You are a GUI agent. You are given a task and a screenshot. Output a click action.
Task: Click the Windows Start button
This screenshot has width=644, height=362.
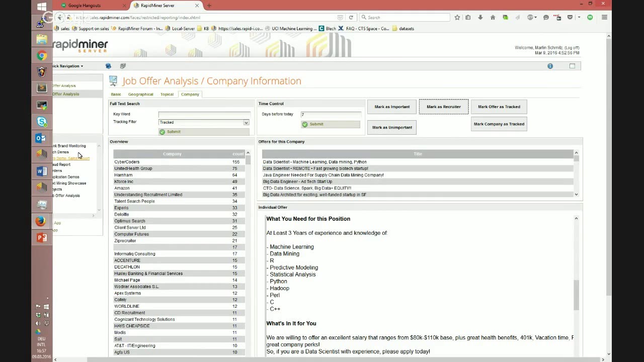(42, 7)
